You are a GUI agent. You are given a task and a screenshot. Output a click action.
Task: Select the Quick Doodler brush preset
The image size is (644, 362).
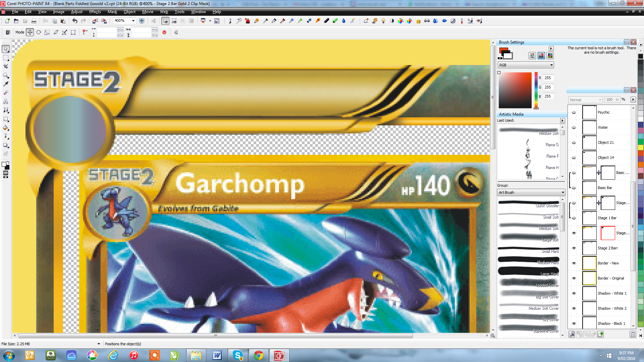click(x=528, y=203)
